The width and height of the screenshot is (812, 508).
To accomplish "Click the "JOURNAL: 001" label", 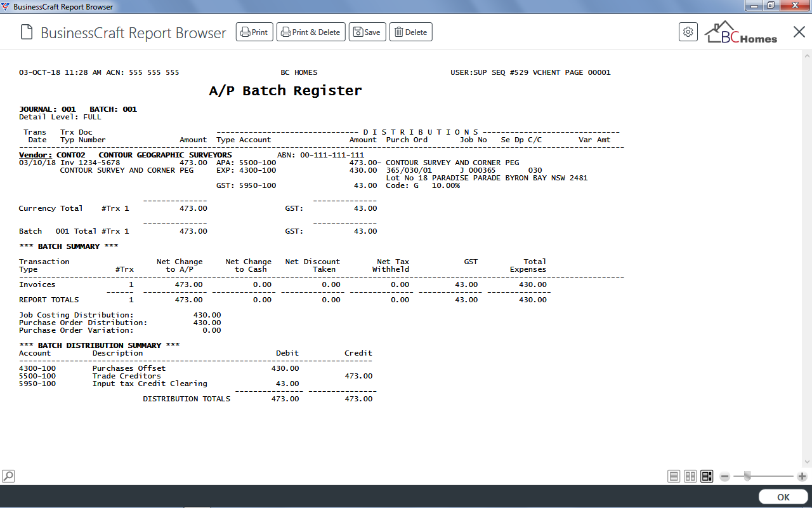I will click(x=48, y=109).
